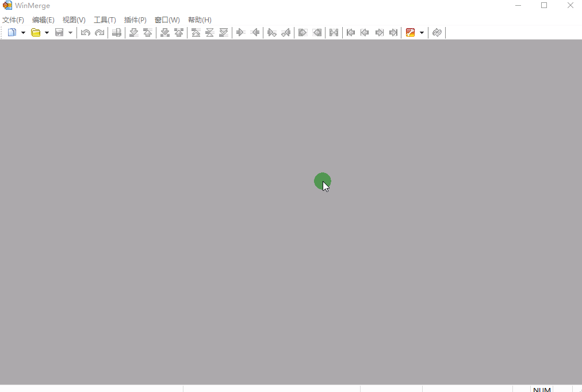The height and width of the screenshot is (392, 582).
Task: Open the 插件(P) menu
Action: pos(135,20)
